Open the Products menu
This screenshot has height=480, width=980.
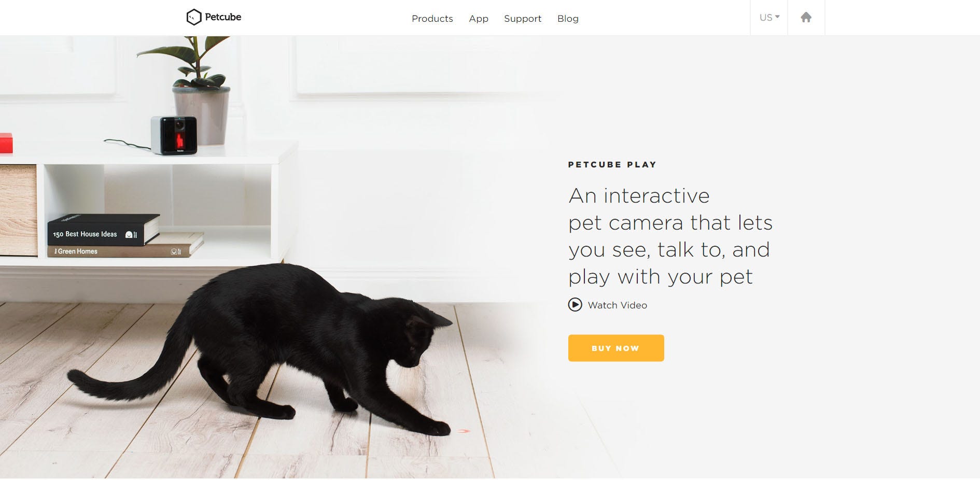(x=432, y=19)
